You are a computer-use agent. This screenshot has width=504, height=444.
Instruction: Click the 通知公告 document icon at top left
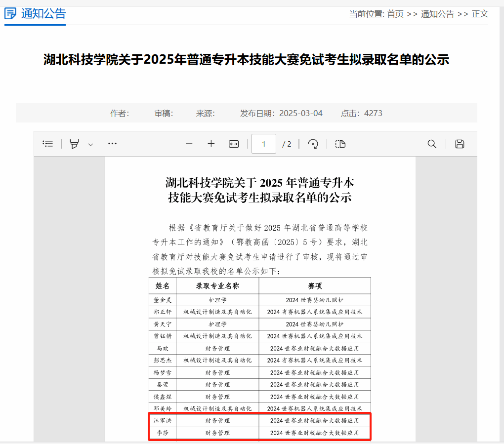10,14
